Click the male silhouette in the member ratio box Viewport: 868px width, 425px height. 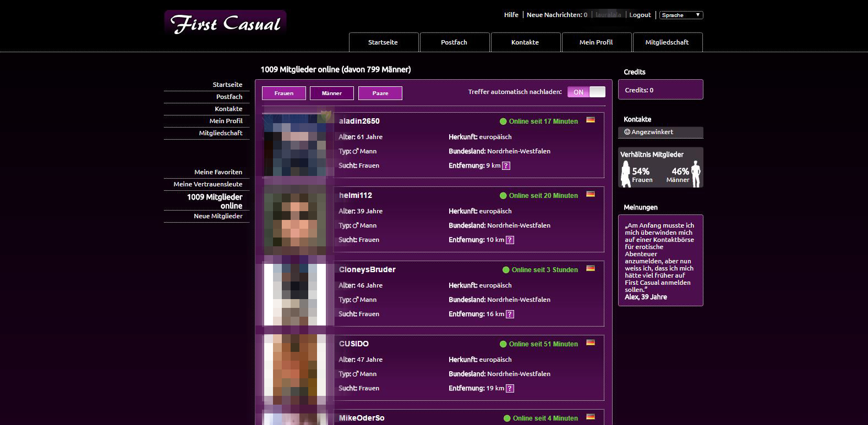point(696,174)
